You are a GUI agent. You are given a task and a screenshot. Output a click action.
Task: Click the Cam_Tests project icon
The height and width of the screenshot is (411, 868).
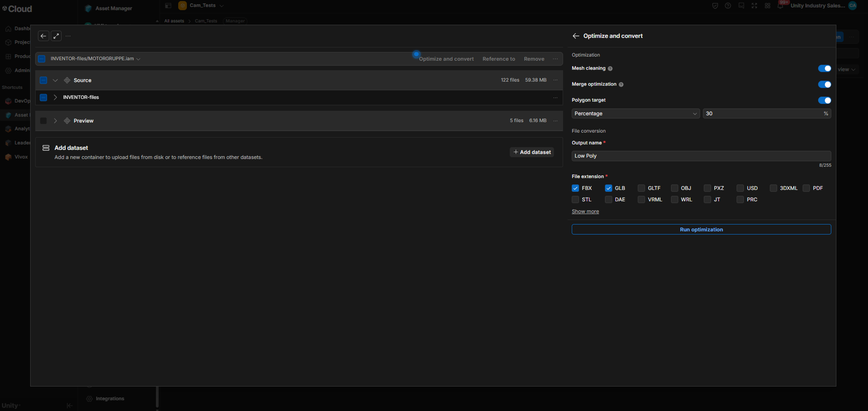coord(182,6)
